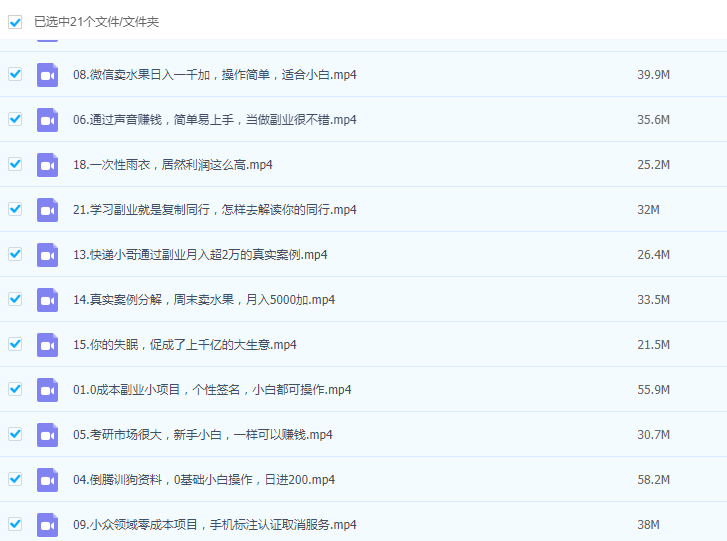The image size is (727, 541).
Task: Uncheck the 18.一次性雨衣 file checkbox
Action: (15, 164)
